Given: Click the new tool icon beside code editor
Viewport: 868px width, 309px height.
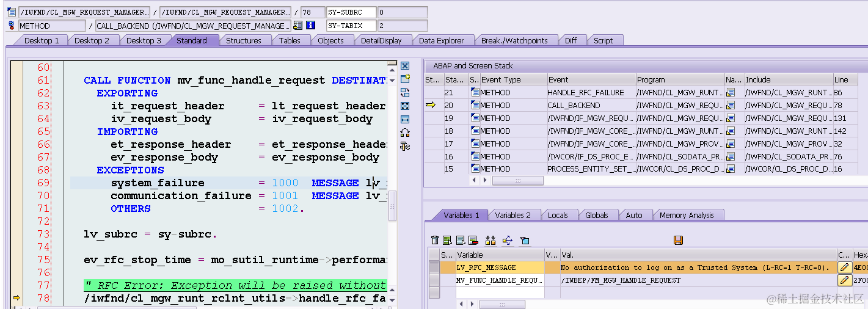Looking at the screenshot, I should click(x=404, y=79).
